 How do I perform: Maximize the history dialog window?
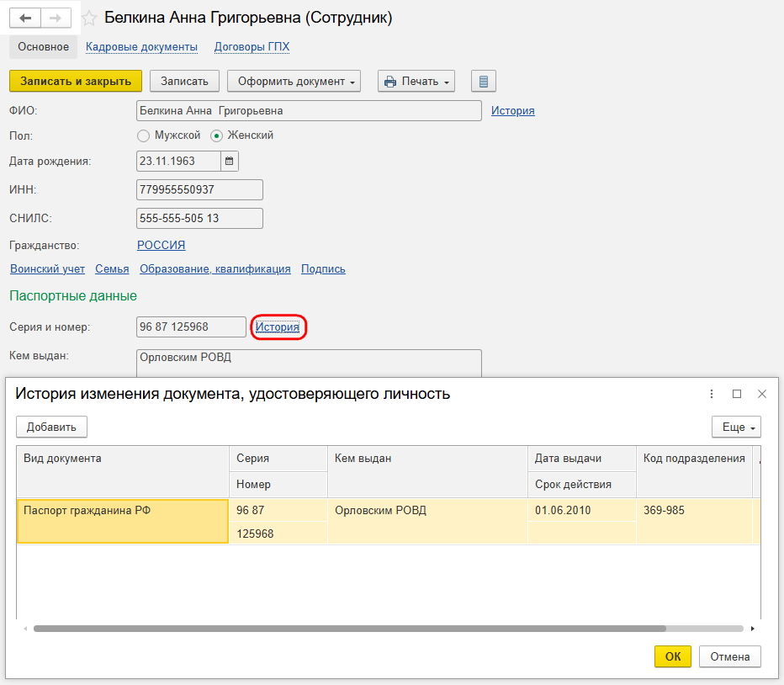[737, 394]
